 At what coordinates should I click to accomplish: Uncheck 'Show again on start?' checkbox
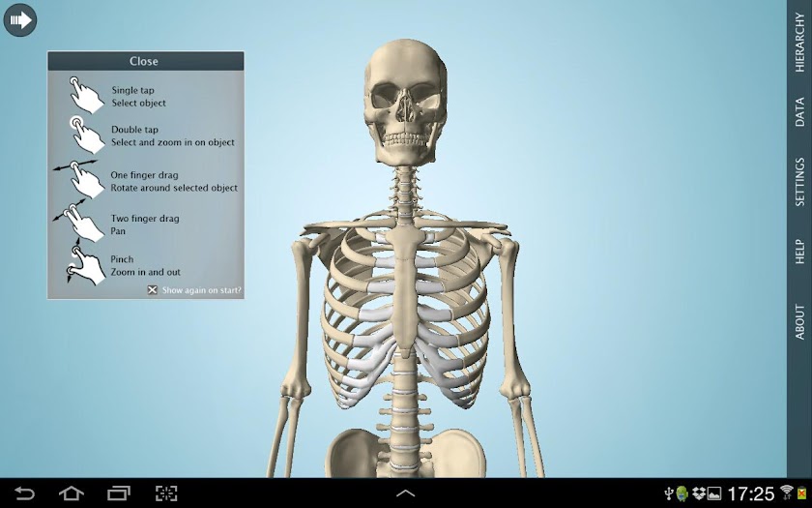tap(153, 290)
